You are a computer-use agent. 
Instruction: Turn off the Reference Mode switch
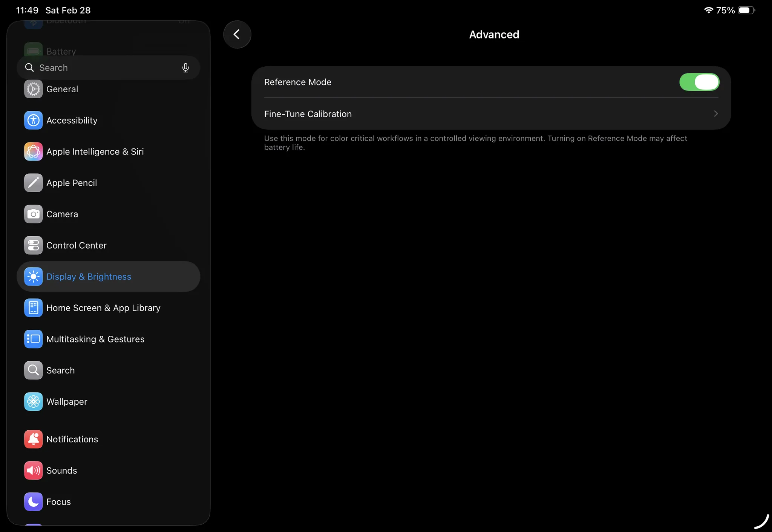point(699,82)
